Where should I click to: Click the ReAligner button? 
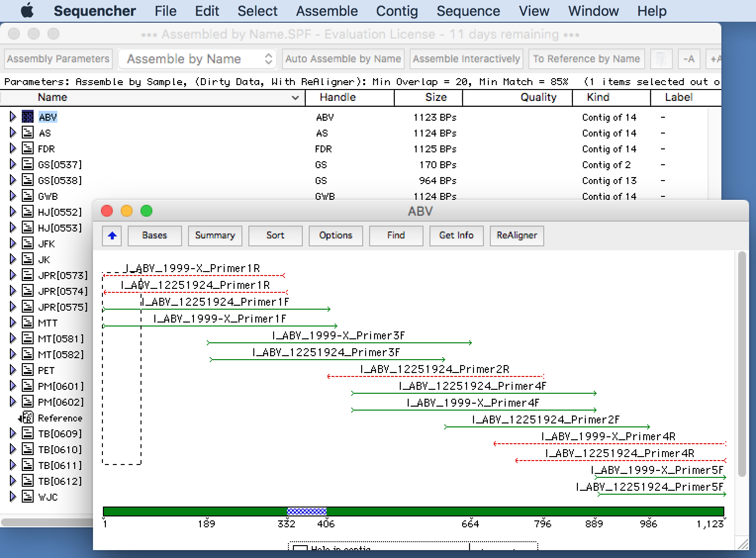pyautogui.click(x=517, y=235)
